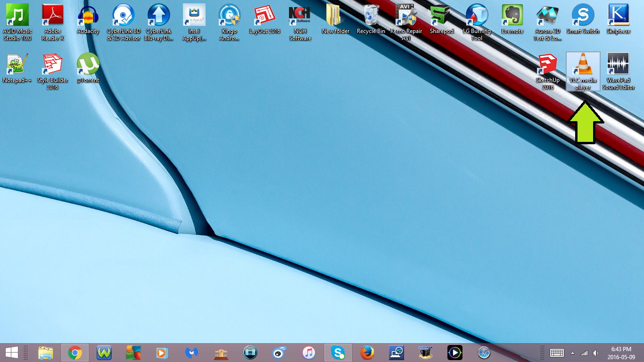Click the Intel AppUp desktop icon
The width and height of the screenshot is (644, 362).
(194, 23)
